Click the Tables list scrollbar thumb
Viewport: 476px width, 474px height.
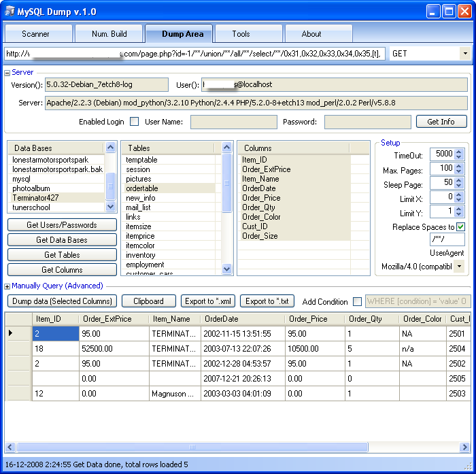(x=226, y=183)
